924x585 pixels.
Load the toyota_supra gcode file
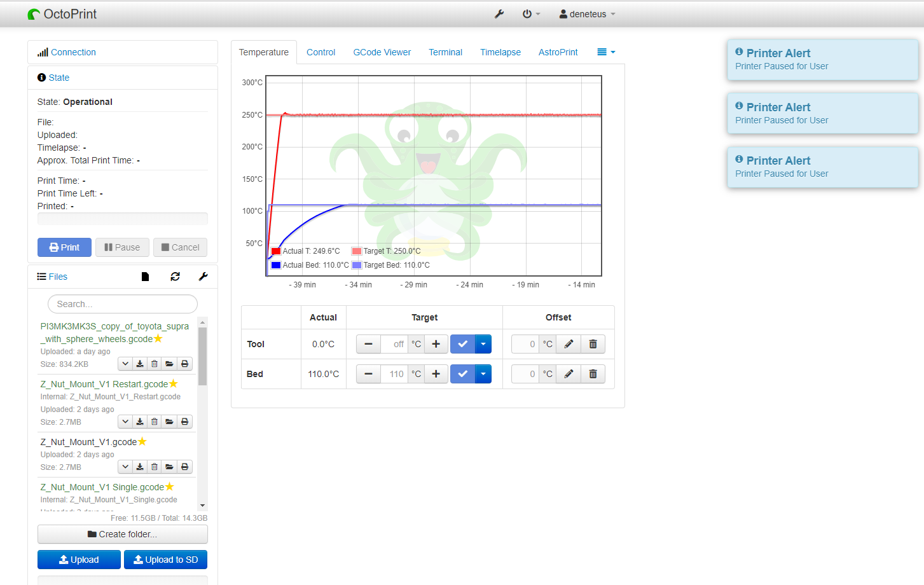coord(169,364)
